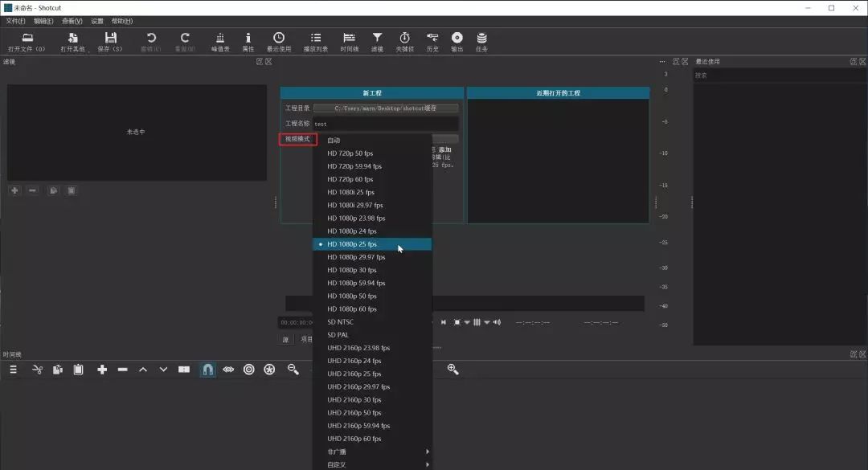Select HD 1080p 30 fps video mode
This screenshot has width=868, height=470.
(372, 270)
